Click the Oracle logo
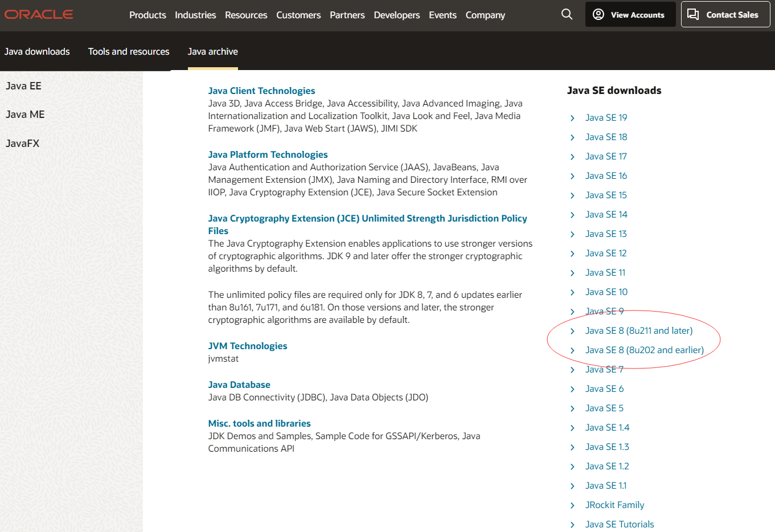775x532 pixels. 39,14
